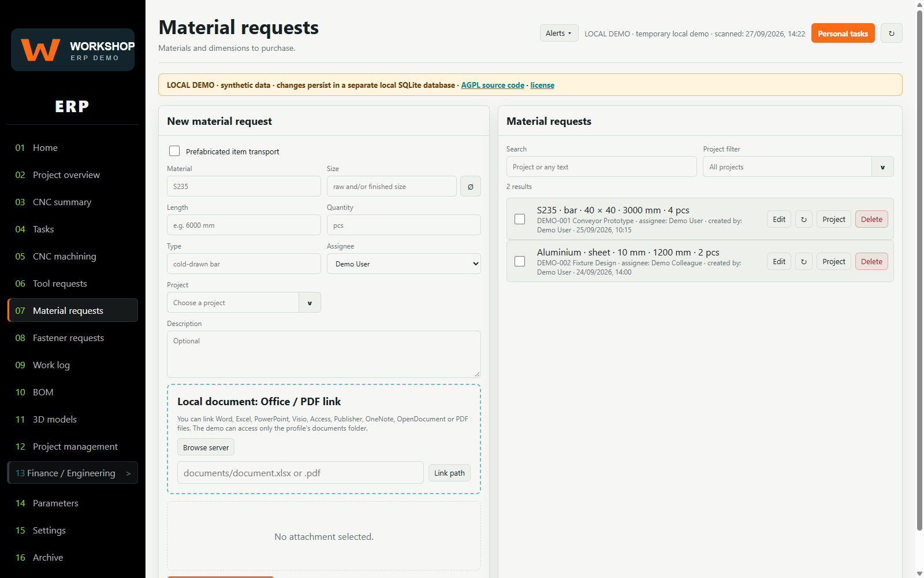Image resolution: width=924 pixels, height=578 pixels.
Task: Click the documents path input field
Action: (x=300, y=473)
